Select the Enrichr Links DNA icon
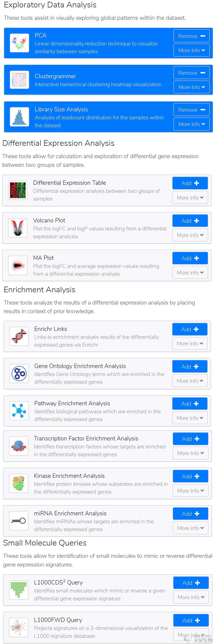Image resolution: width=216 pixels, height=644 pixels. click(x=19, y=336)
